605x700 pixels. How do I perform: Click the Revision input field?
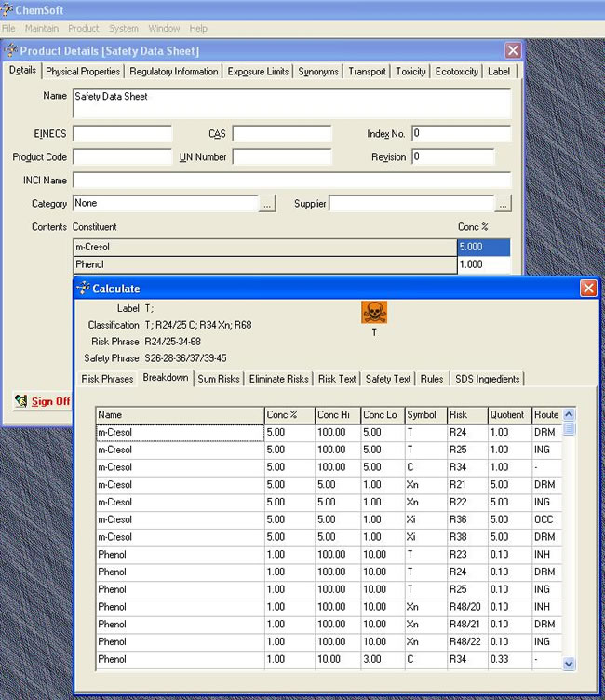tap(453, 156)
